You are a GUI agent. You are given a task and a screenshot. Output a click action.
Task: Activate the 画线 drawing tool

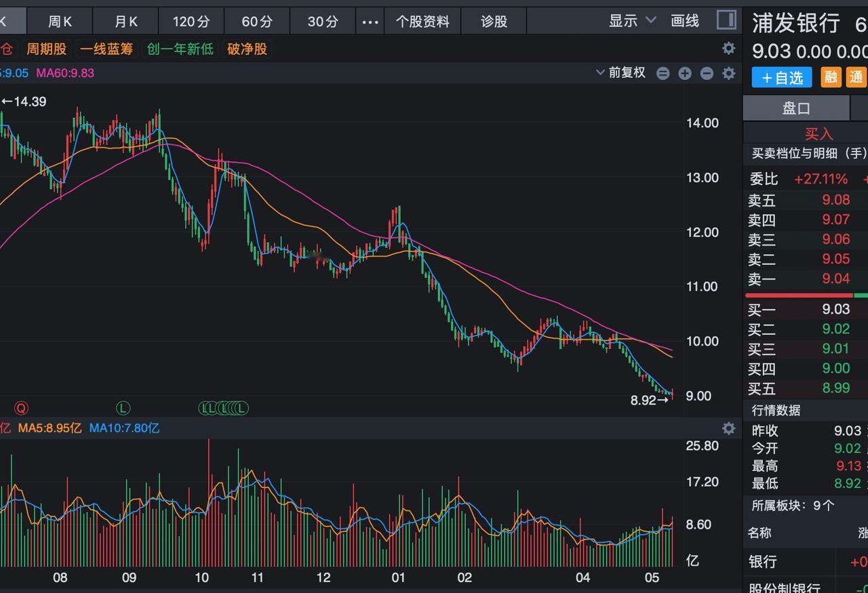coord(685,21)
